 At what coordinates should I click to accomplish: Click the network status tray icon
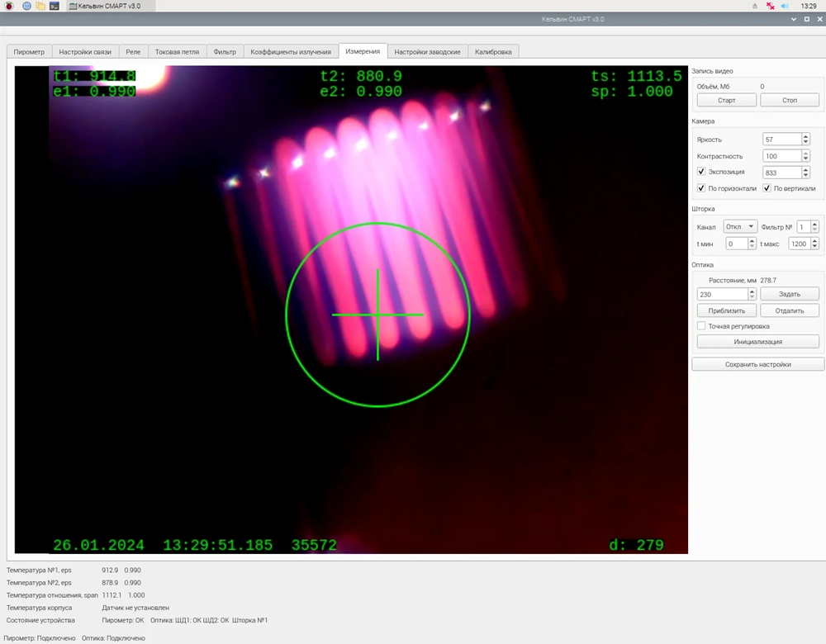(x=770, y=6)
